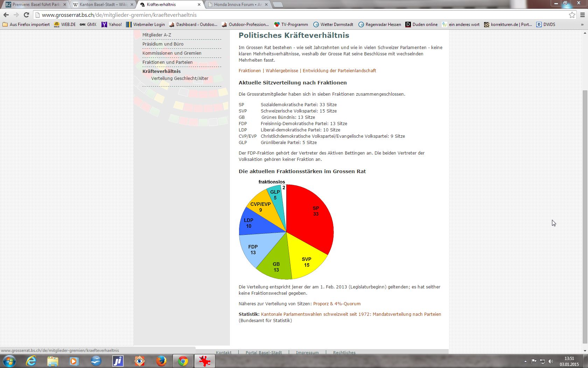Open Internet Explorer from the taskbar
The height and width of the screenshot is (368, 588).
(x=31, y=361)
